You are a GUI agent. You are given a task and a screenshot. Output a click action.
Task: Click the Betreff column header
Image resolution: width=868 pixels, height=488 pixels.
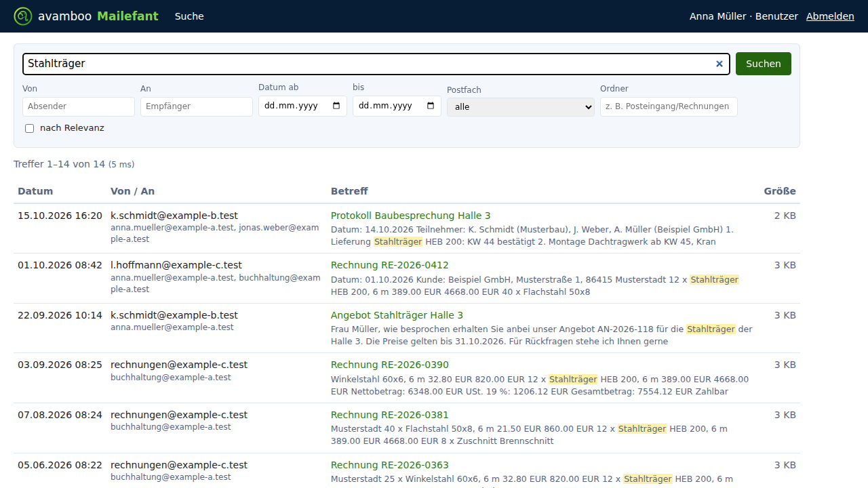(x=349, y=191)
